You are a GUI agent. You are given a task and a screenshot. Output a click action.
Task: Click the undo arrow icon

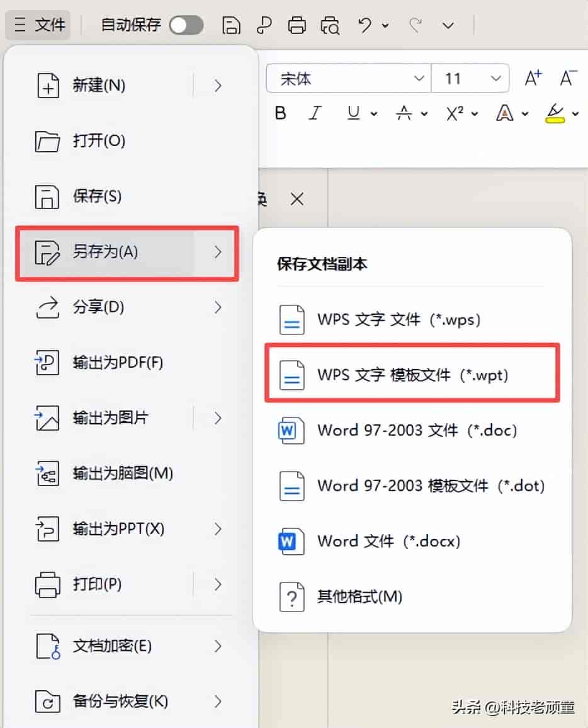point(365,25)
